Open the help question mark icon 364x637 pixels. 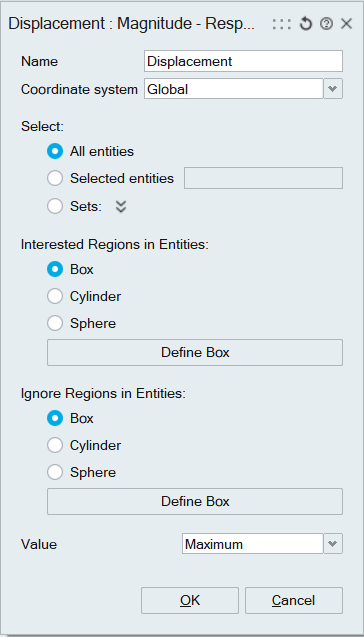(326, 24)
